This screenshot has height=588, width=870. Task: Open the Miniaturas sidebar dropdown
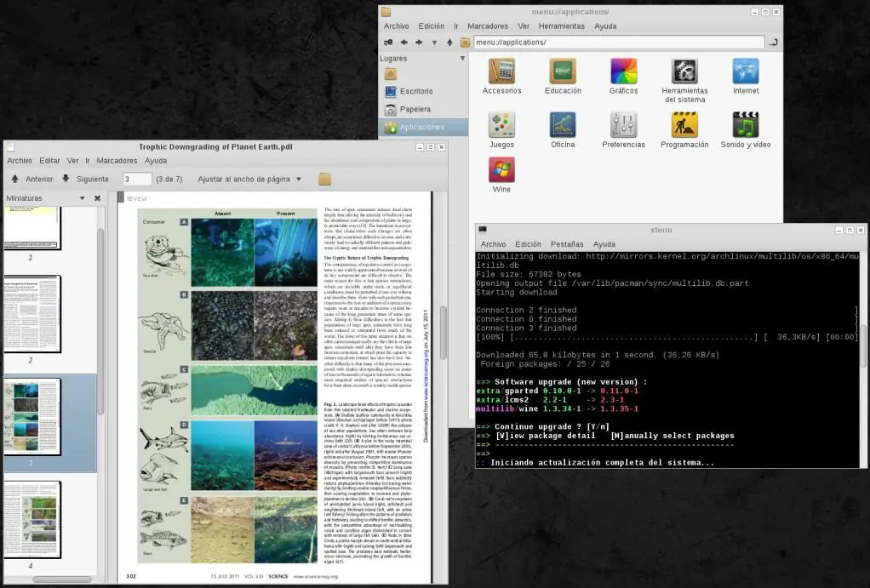pos(82,198)
